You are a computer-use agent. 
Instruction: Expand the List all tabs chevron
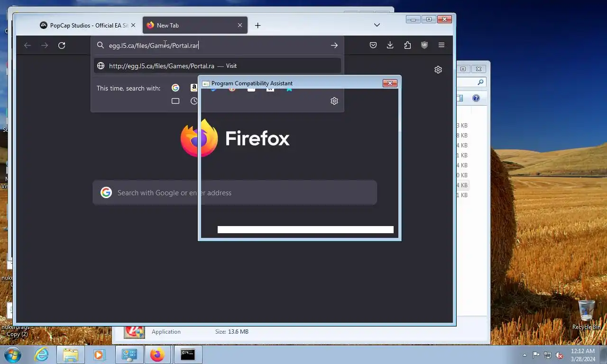[x=377, y=25]
